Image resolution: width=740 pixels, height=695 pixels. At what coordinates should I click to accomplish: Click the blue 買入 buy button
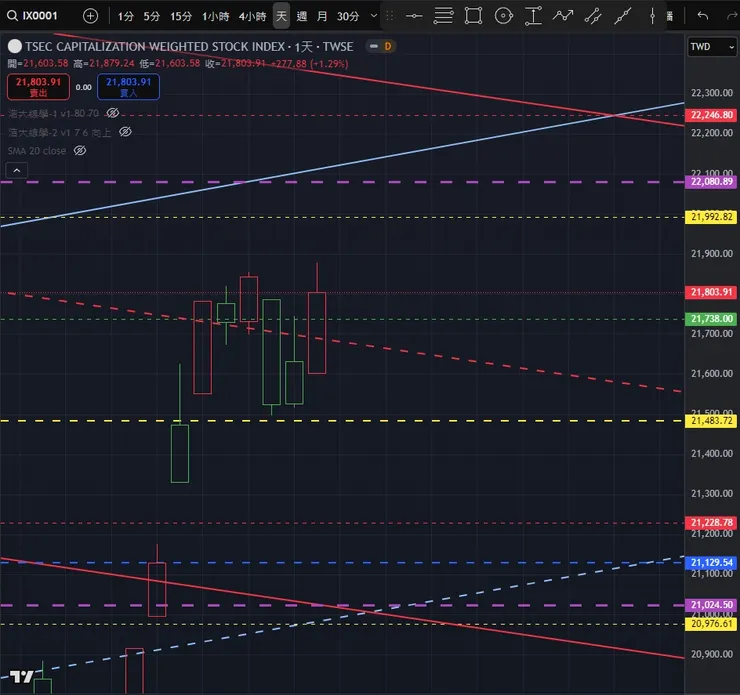[x=128, y=87]
